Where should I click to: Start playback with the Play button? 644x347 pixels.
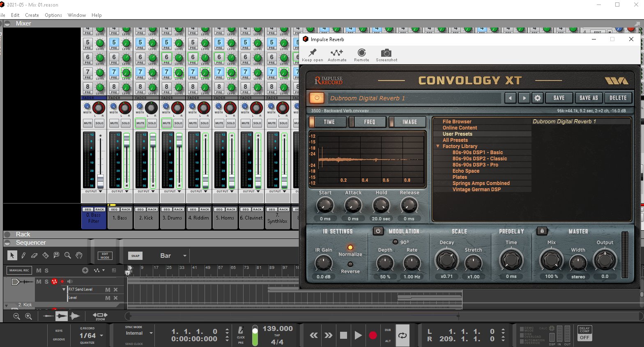(358, 335)
